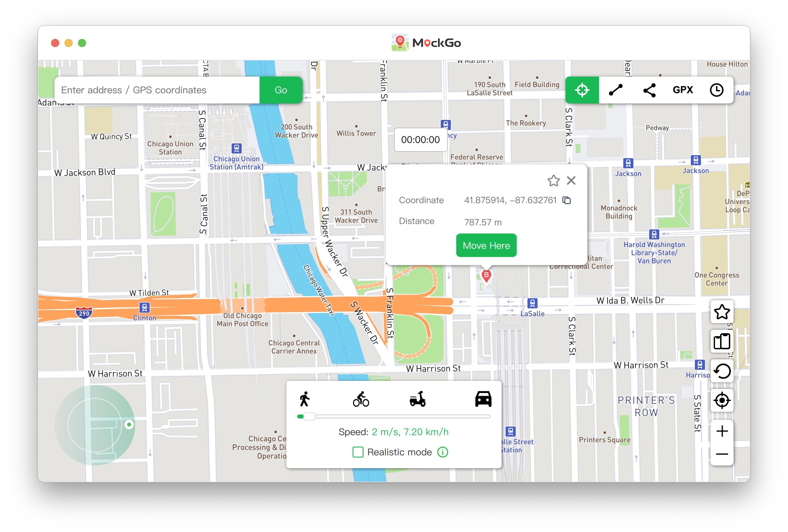
Task: Choose the bicycle speed mode
Action: pyautogui.click(x=361, y=399)
